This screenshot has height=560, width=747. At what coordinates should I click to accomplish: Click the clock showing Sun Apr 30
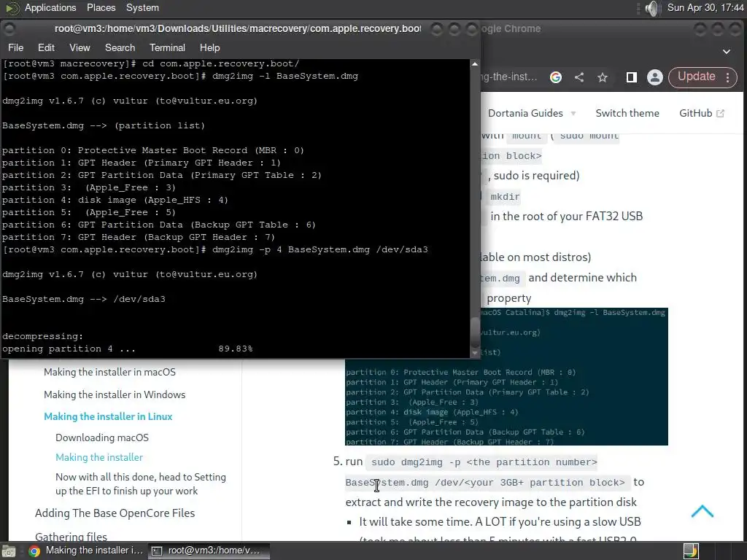pyautogui.click(x=705, y=7)
